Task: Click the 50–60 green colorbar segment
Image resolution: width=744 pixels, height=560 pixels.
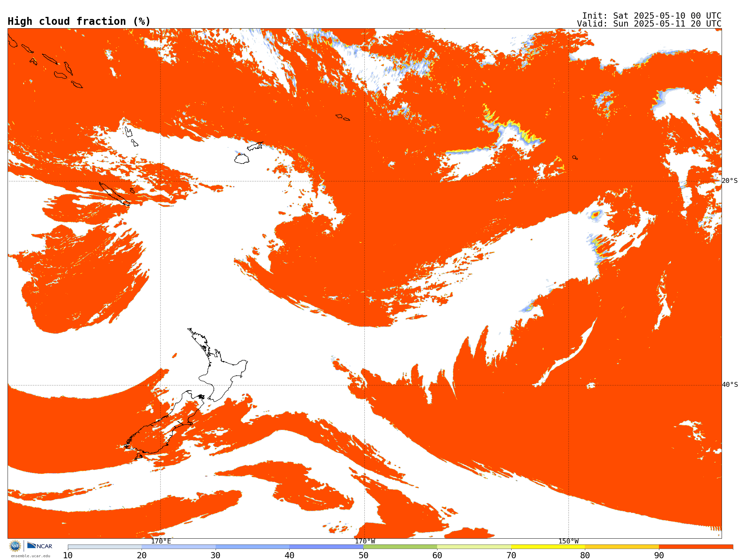Action: 400,547
